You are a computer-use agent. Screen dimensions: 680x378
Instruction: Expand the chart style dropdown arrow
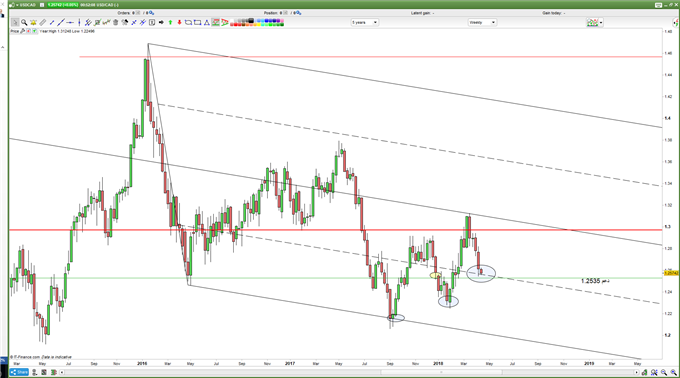pyautogui.click(x=601, y=23)
